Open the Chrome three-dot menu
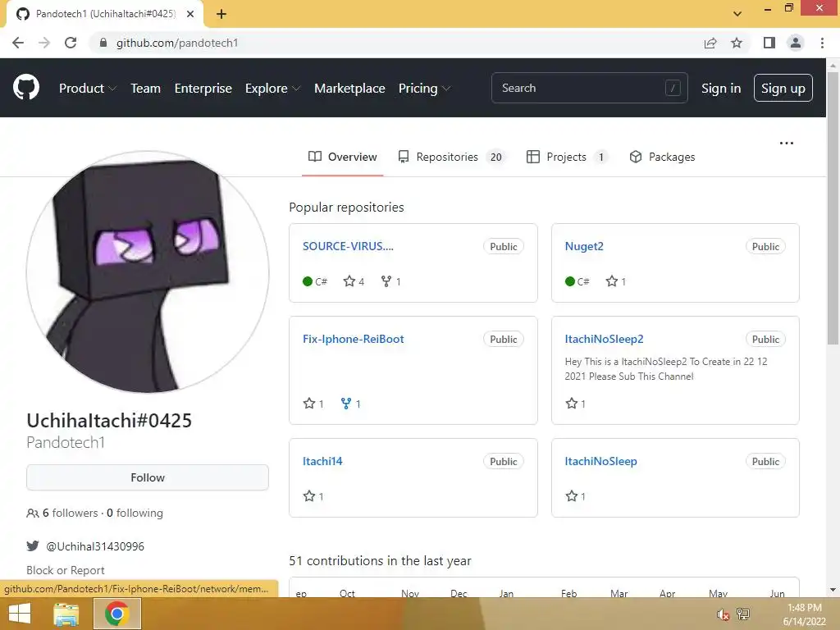 [822, 43]
